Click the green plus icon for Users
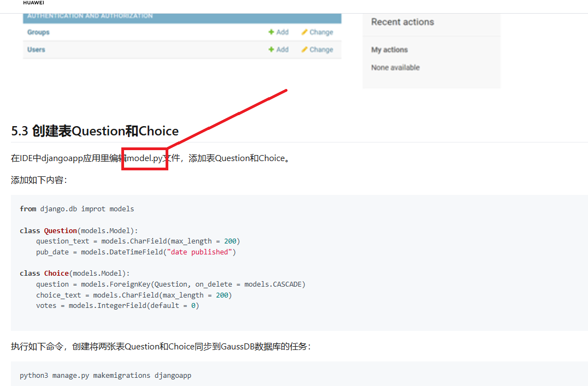 click(271, 50)
